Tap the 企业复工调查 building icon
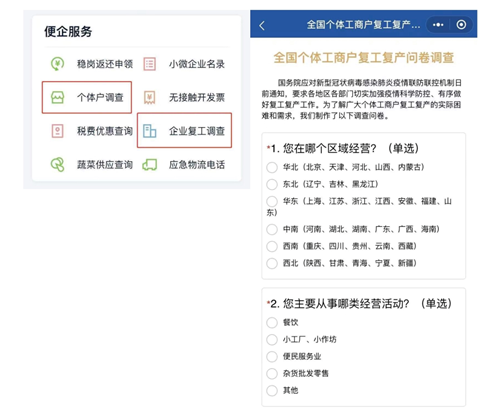The height and width of the screenshot is (415, 500). (149, 131)
